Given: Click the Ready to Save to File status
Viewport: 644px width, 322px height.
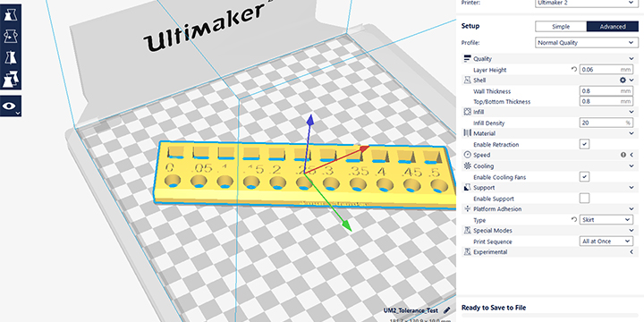Looking at the screenshot, I should [494, 308].
